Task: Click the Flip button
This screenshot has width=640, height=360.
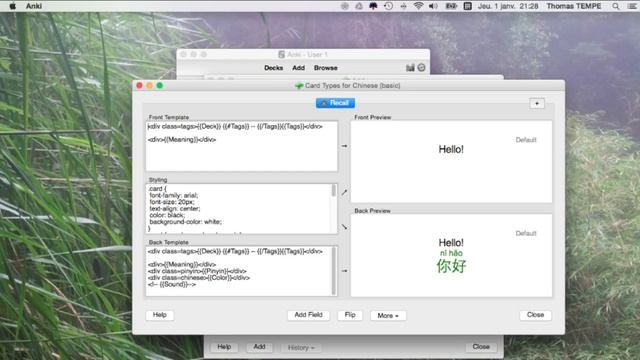Action: click(350, 315)
